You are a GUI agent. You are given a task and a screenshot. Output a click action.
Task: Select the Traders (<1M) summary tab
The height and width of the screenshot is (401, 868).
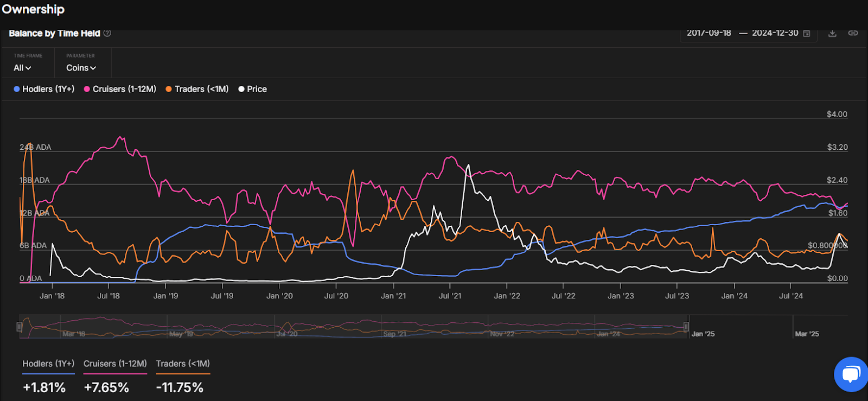pos(183,364)
